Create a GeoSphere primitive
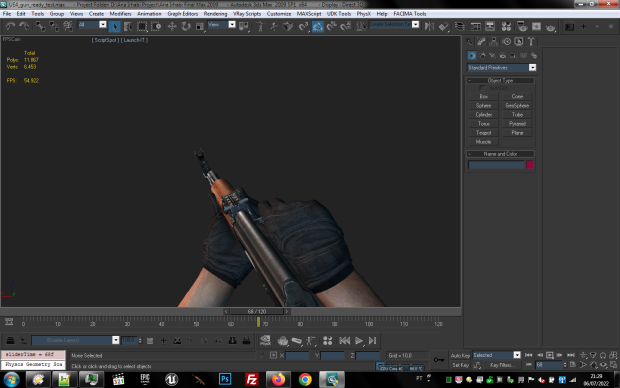 [x=517, y=106]
